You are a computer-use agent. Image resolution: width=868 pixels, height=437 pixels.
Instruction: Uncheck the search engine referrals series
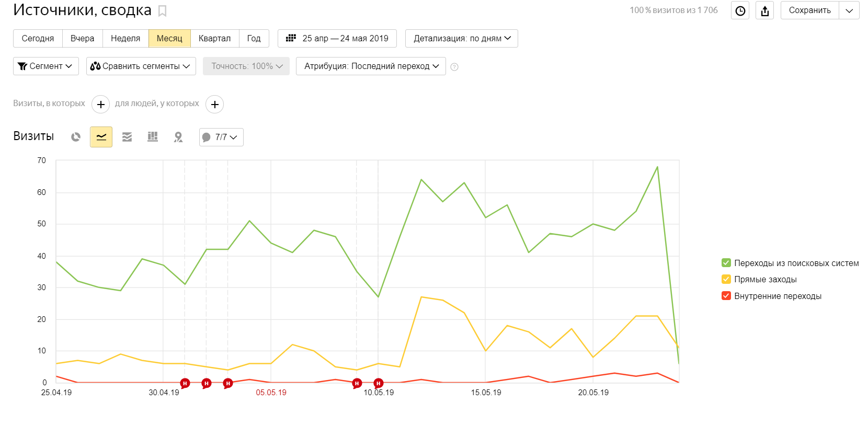(726, 263)
